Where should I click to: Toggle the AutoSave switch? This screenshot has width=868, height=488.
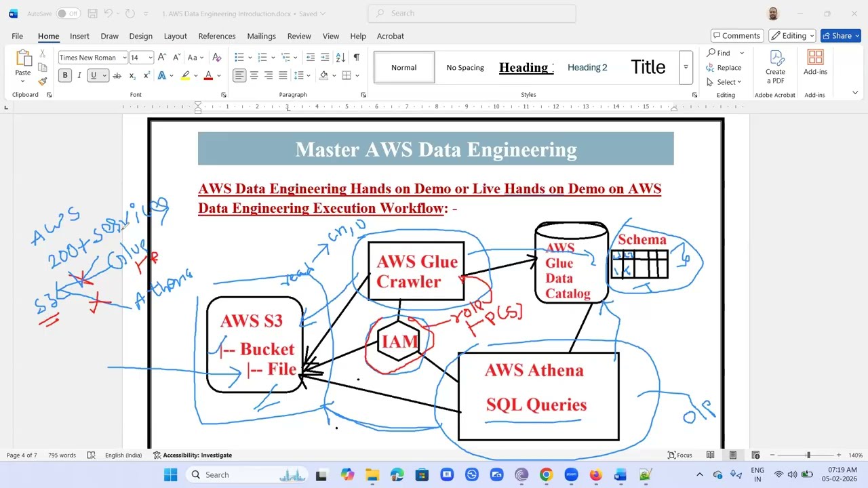click(x=68, y=14)
